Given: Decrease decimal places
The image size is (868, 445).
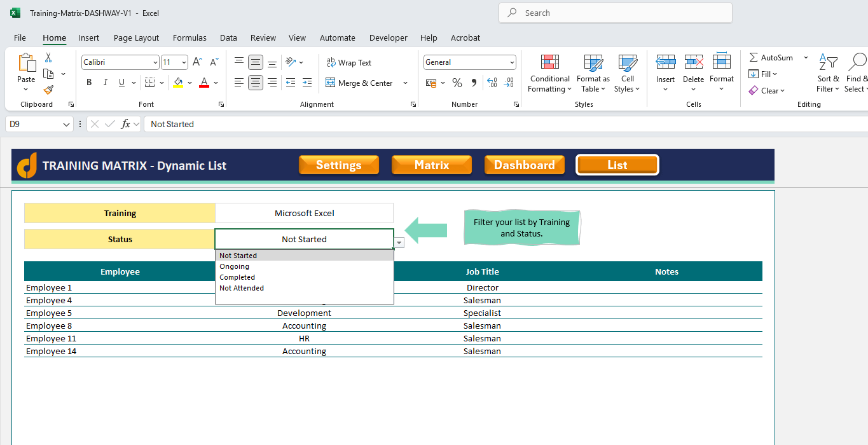Looking at the screenshot, I should click(509, 83).
